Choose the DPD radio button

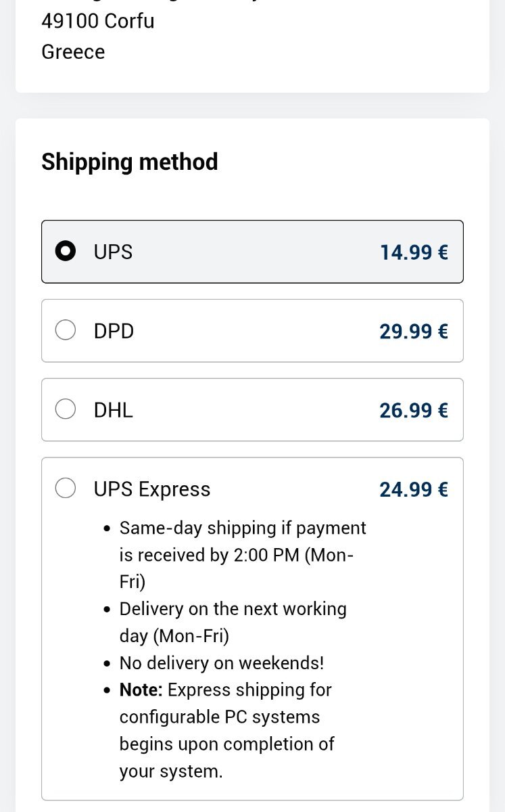pos(65,331)
